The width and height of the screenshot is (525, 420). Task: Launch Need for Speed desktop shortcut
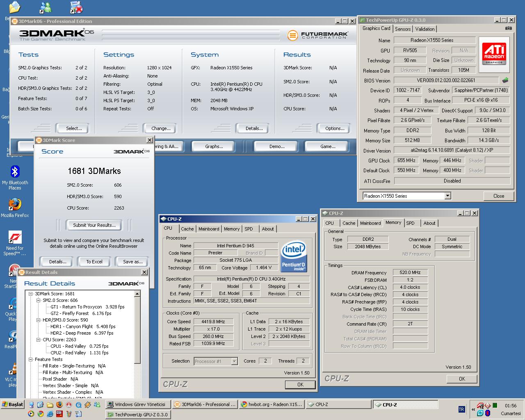15,243
